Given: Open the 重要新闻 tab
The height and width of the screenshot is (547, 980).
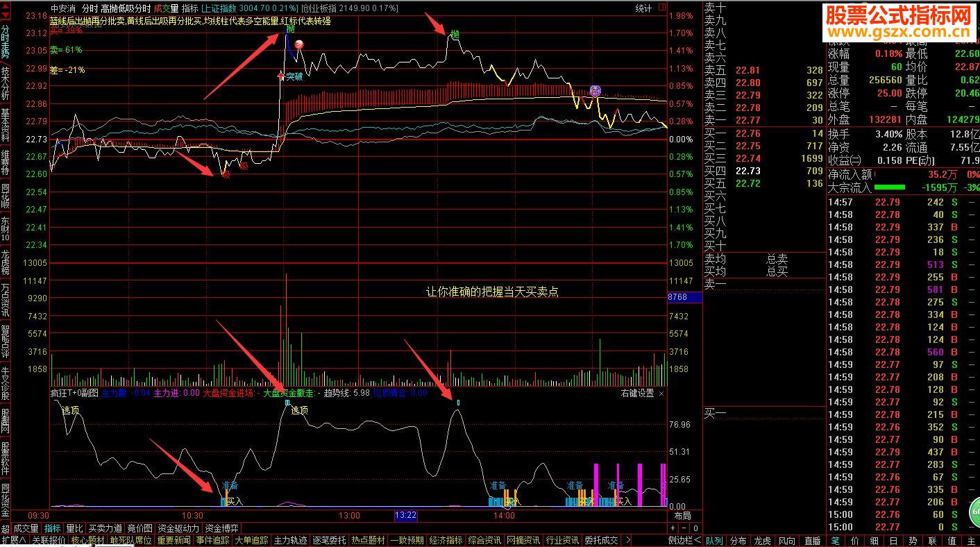Looking at the screenshot, I should (x=174, y=540).
